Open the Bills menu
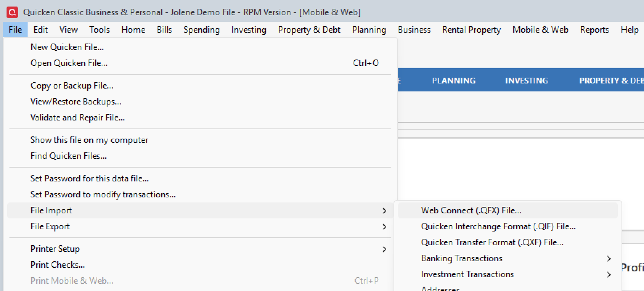The width and height of the screenshot is (644, 291). coord(164,30)
